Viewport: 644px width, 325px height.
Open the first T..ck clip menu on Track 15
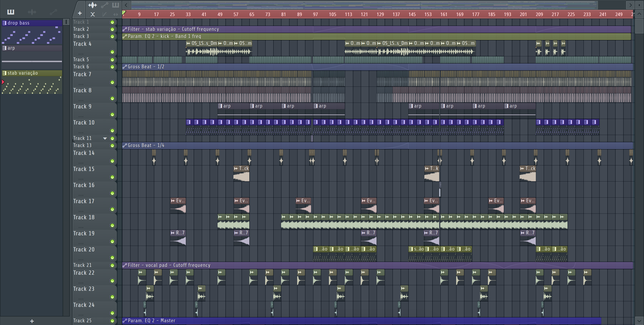point(236,169)
